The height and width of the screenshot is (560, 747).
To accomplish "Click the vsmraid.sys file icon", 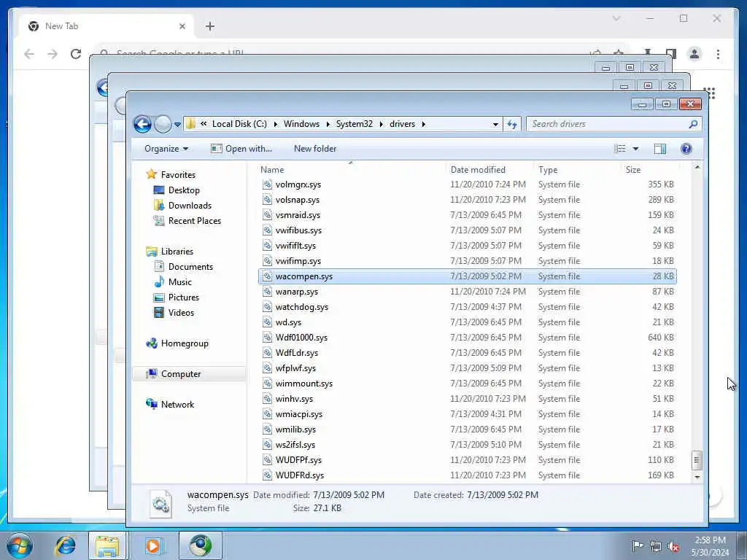I will point(267,215).
